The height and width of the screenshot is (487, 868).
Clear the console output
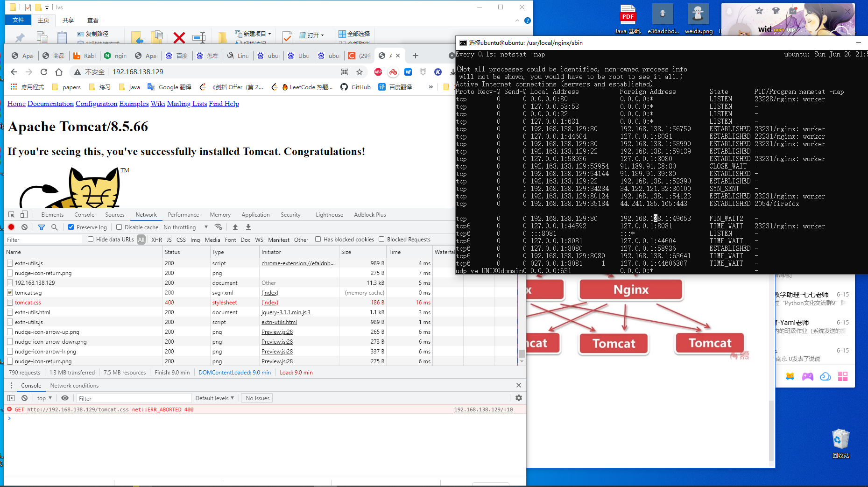25,398
